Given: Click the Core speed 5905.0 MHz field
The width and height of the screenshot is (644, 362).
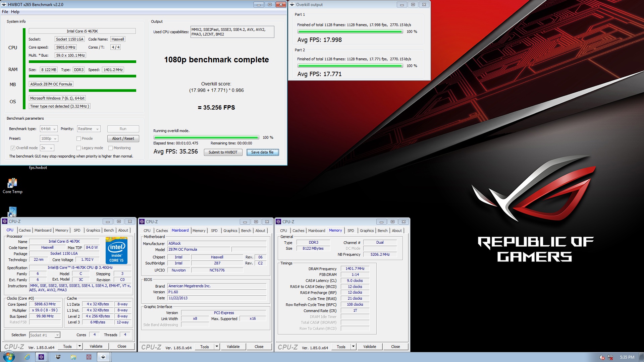Looking at the screenshot, I should pyautogui.click(x=66, y=47).
